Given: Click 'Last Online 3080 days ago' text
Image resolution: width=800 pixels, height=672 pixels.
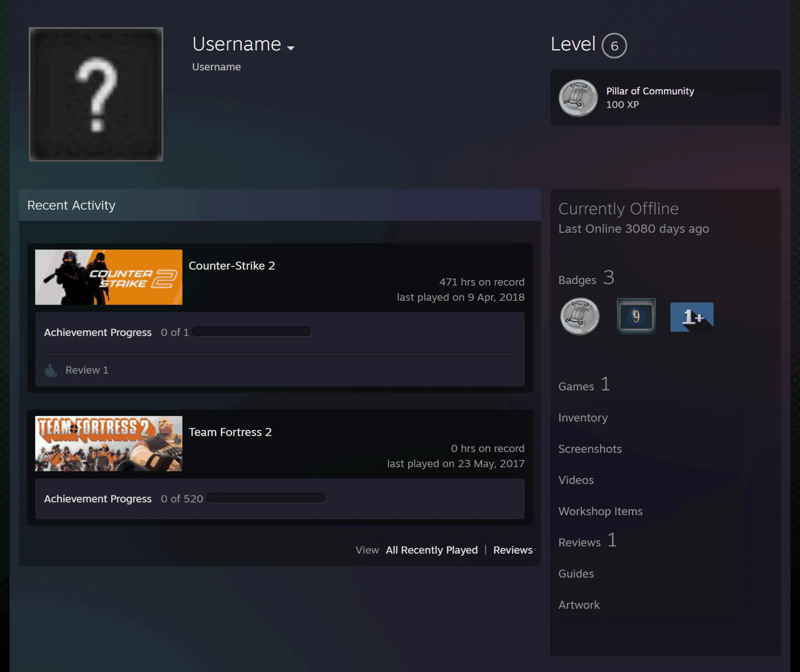Looking at the screenshot, I should pyautogui.click(x=634, y=229).
